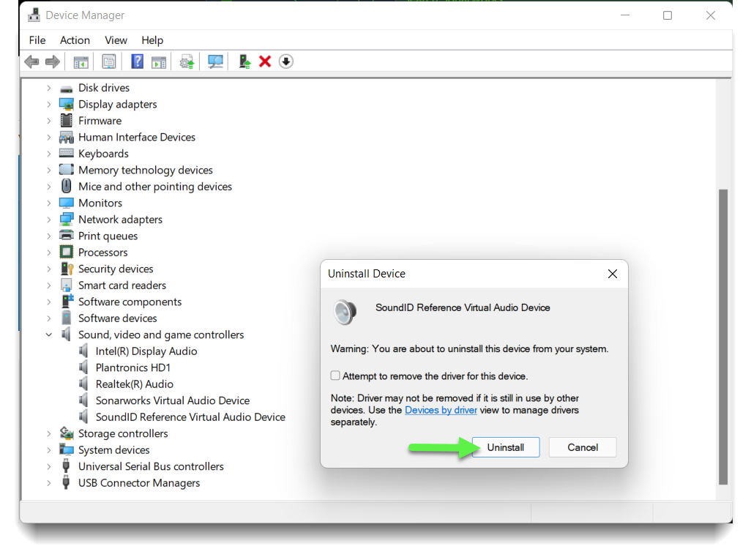Click the Disk drives icon

click(66, 89)
